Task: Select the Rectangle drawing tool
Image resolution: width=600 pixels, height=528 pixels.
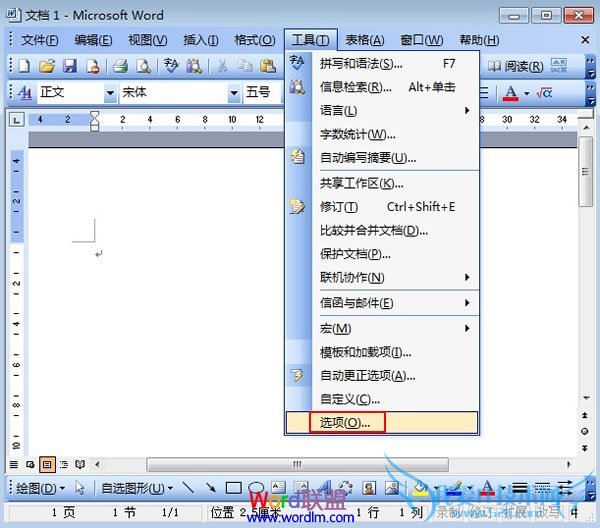Action: coord(233,488)
